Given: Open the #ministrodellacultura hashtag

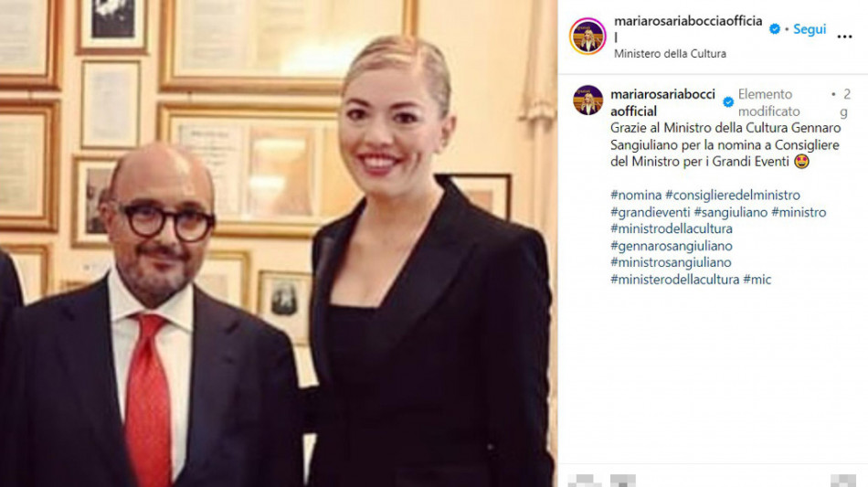Looking at the screenshot, I should [x=671, y=228].
